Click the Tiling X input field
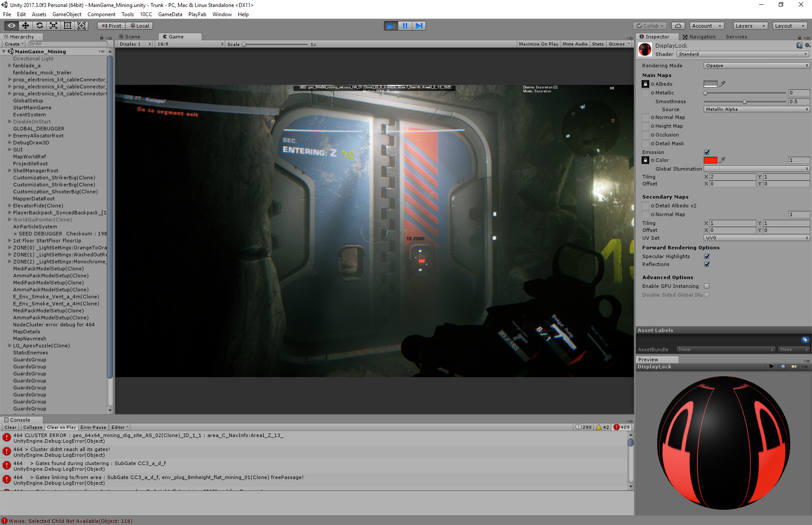 (732, 177)
